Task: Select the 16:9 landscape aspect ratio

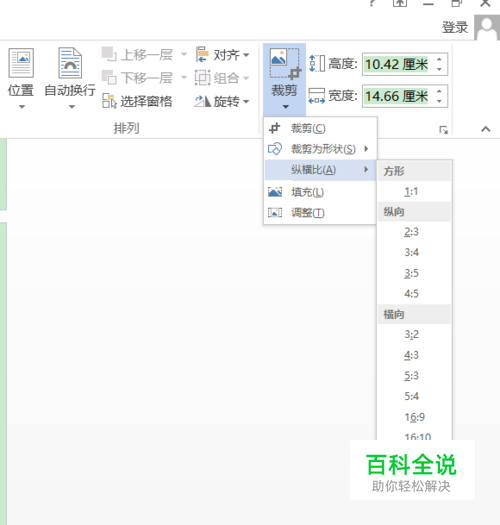Action: pyautogui.click(x=414, y=417)
